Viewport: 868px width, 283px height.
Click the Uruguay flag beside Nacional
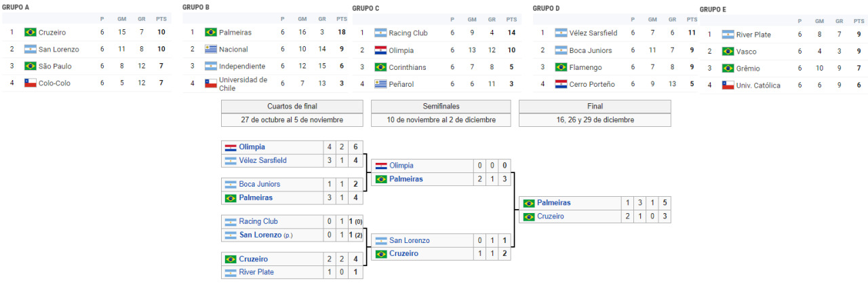[210, 49]
